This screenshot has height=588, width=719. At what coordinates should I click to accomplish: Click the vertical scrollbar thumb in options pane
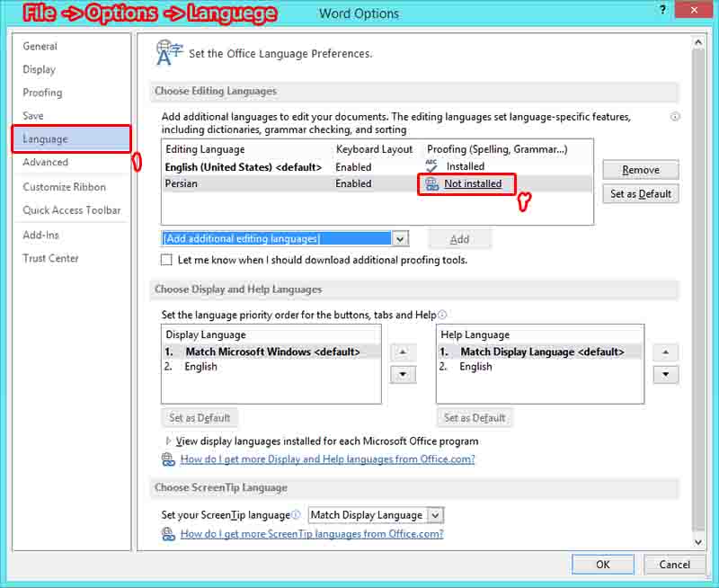tap(698, 289)
